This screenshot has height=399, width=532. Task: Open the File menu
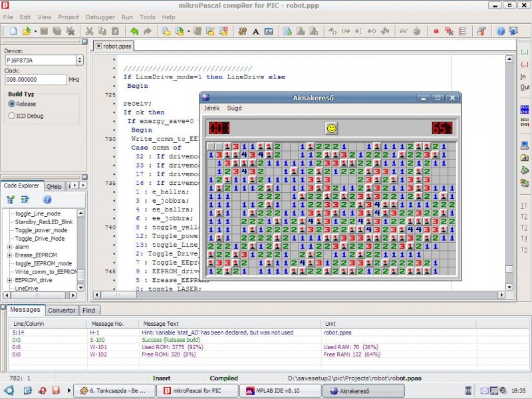point(8,17)
